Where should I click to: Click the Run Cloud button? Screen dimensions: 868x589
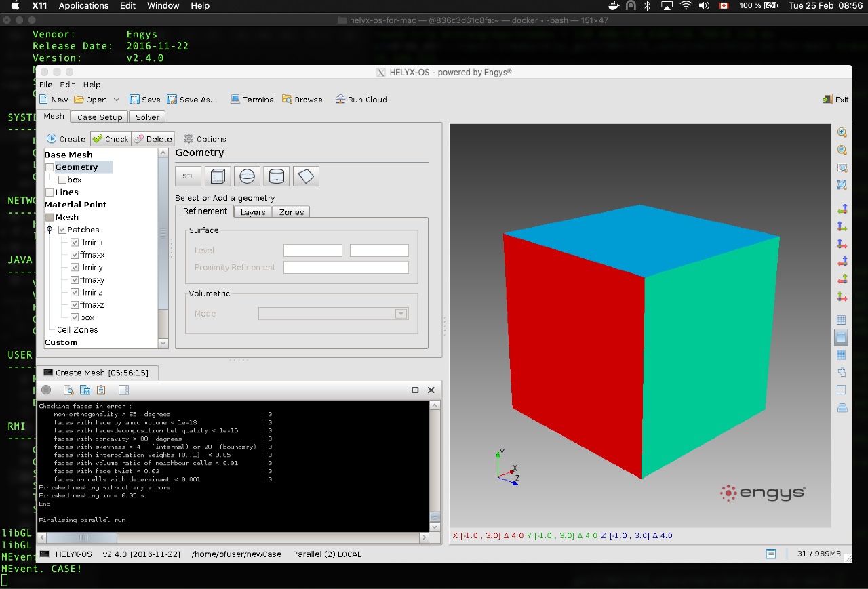(x=361, y=99)
